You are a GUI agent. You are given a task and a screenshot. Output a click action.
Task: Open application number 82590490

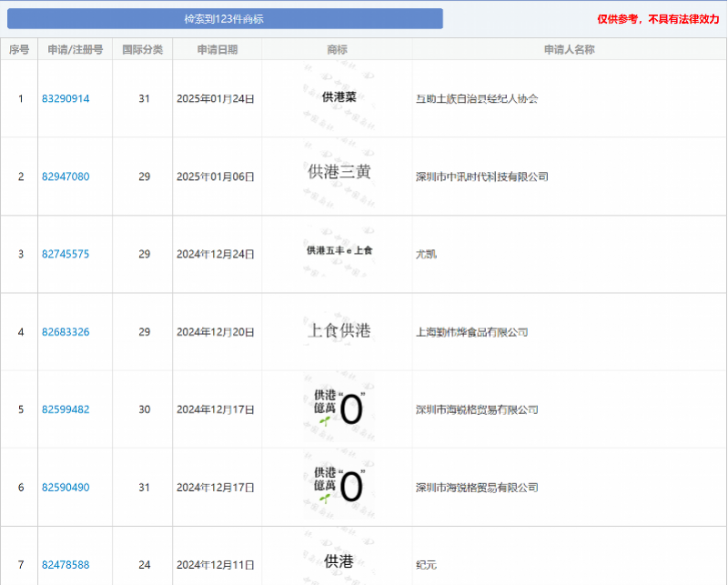66,488
